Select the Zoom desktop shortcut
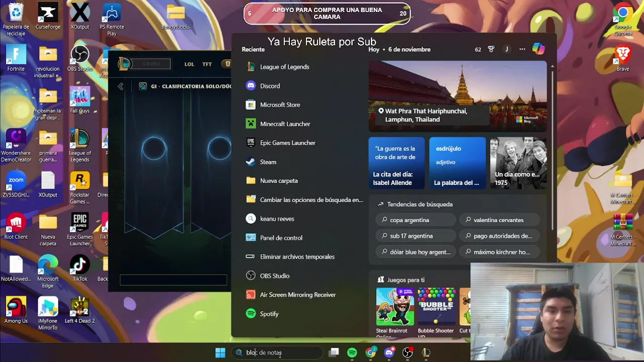 pos(16,185)
